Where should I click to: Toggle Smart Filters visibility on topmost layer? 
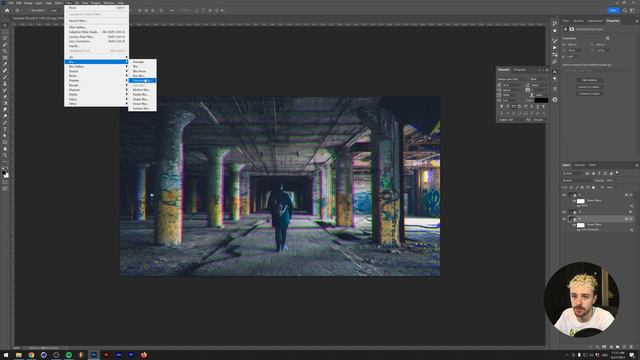pos(574,201)
